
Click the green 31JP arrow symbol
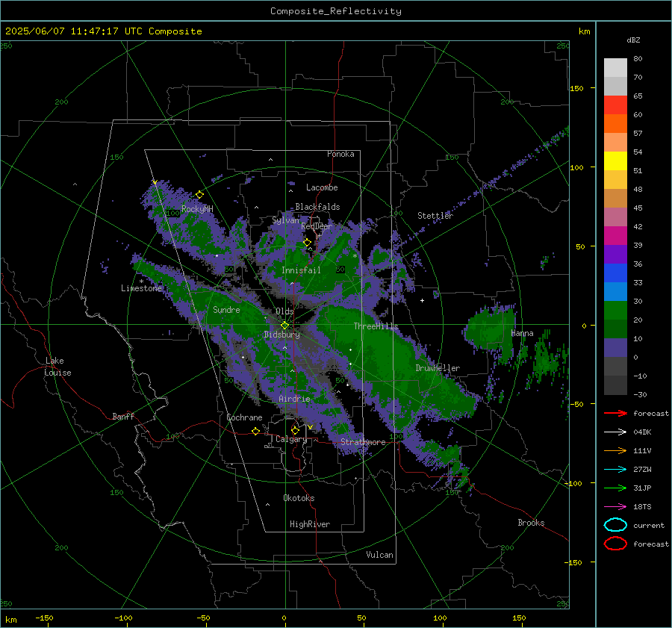click(x=615, y=488)
